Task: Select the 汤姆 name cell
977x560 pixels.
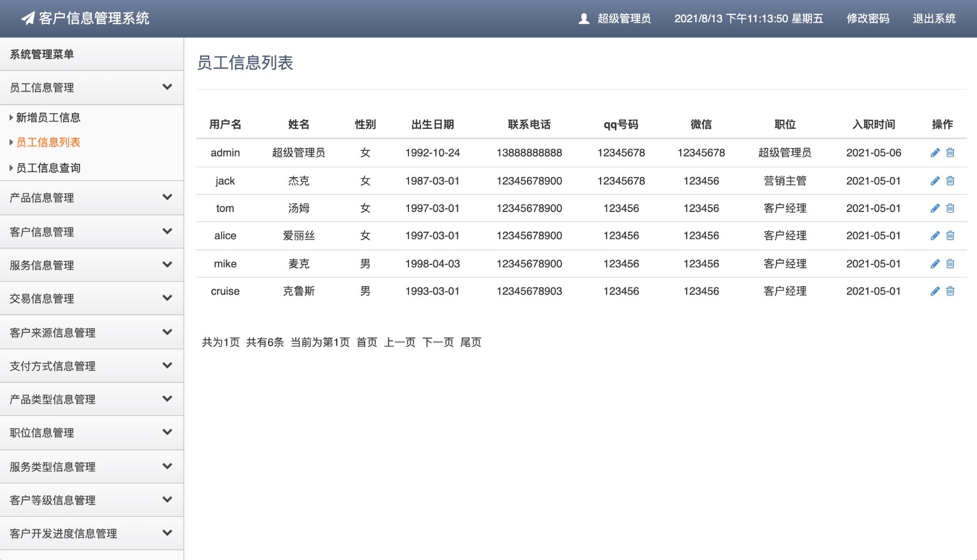Action: [299, 208]
